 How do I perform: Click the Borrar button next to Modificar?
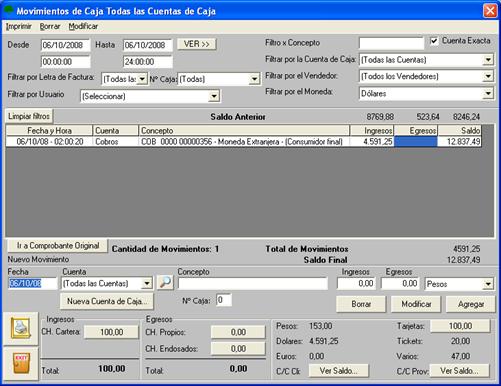(x=361, y=304)
